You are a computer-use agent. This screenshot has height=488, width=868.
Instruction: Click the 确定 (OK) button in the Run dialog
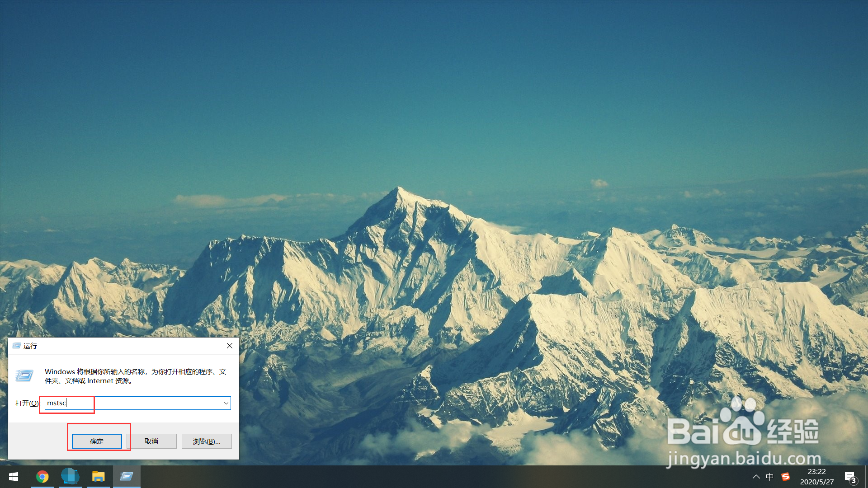tap(97, 441)
